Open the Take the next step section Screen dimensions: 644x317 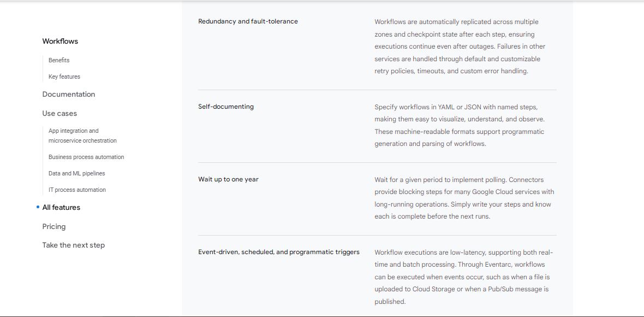tap(73, 245)
